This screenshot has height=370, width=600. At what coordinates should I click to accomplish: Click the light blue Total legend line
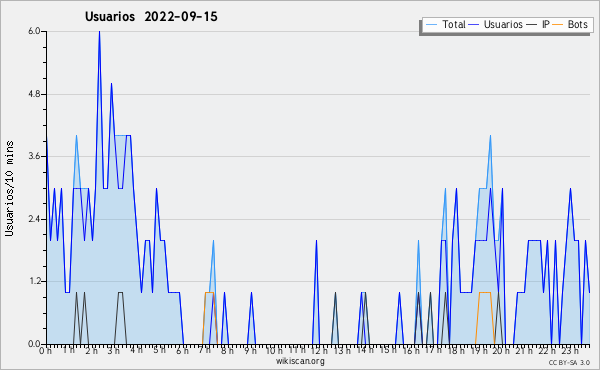click(x=431, y=25)
